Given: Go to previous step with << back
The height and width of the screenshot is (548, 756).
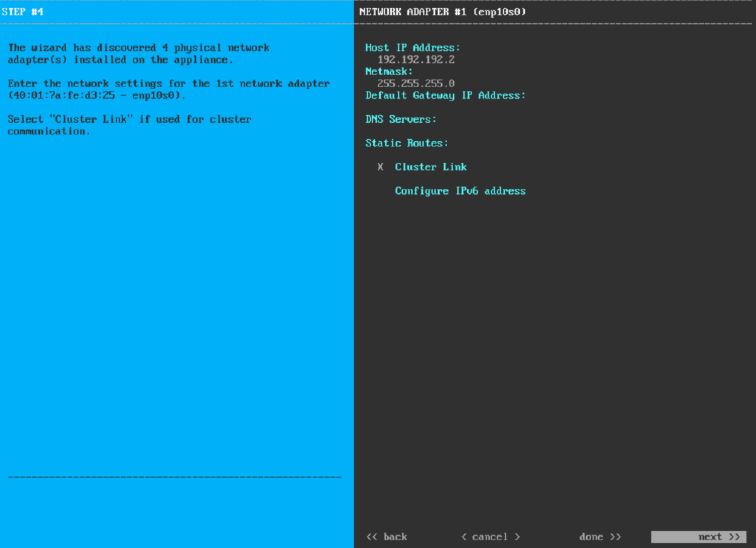Looking at the screenshot, I should [x=387, y=537].
